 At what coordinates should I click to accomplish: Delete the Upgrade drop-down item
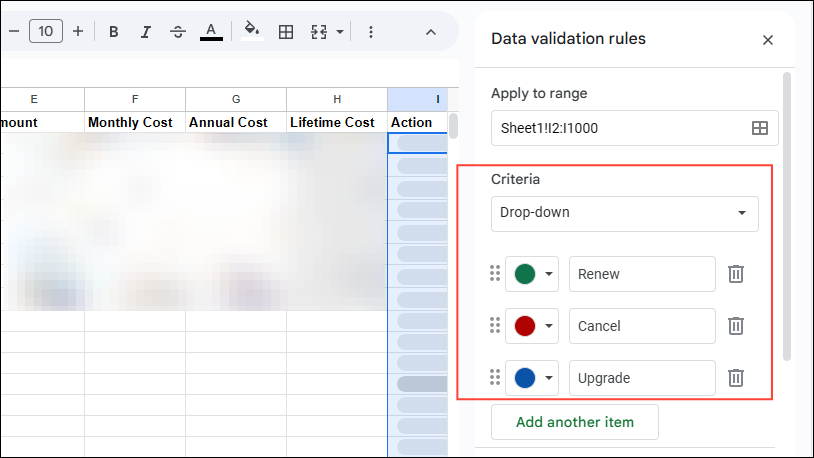736,378
